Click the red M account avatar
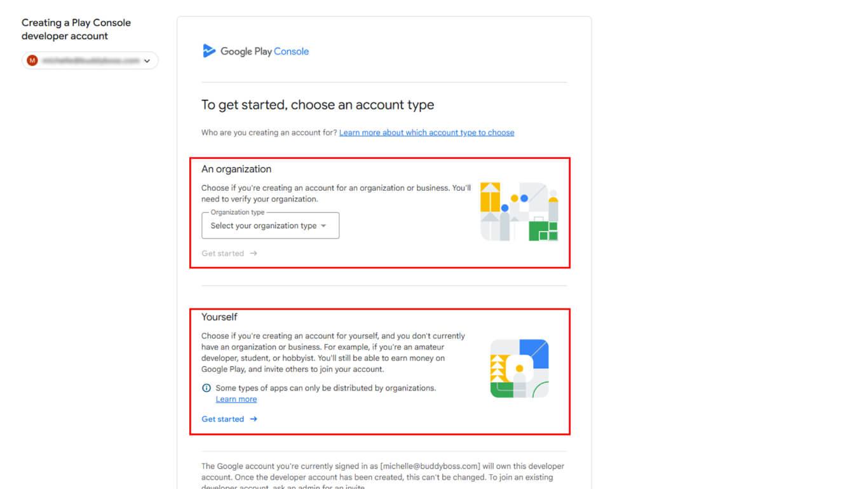The image size is (868, 489). click(x=32, y=60)
